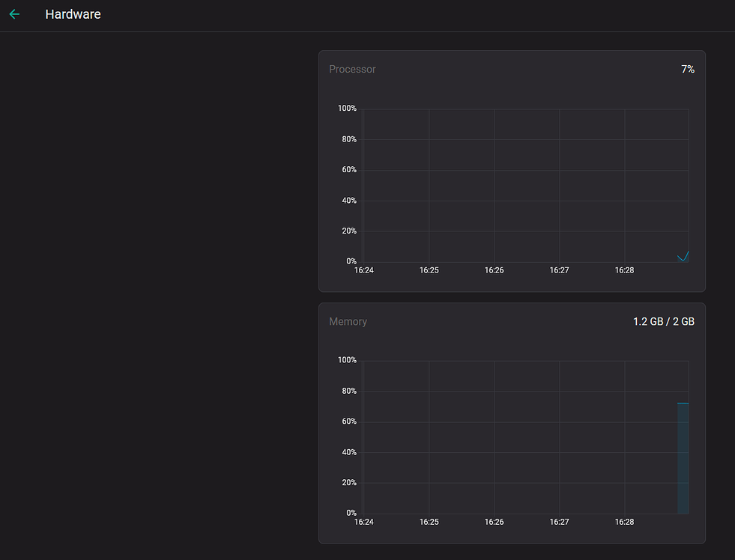Click the 16:26 time label in Memory chart

[494, 522]
